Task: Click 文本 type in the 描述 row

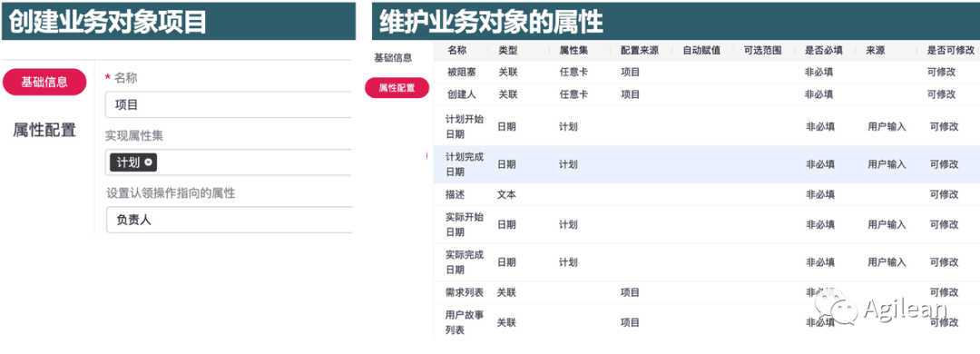Action: pyautogui.click(x=507, y=194)
